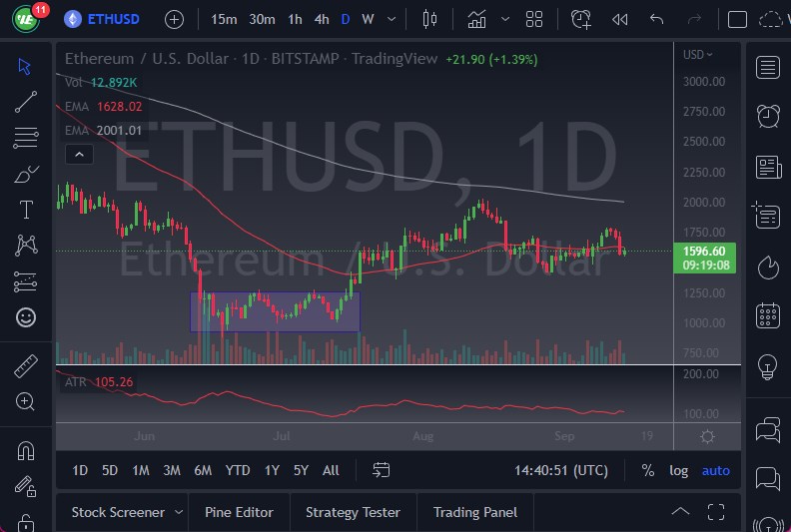Open the watchlist panel
The height and width of the screenshot is (532, 791).
[x=768, y=67]
